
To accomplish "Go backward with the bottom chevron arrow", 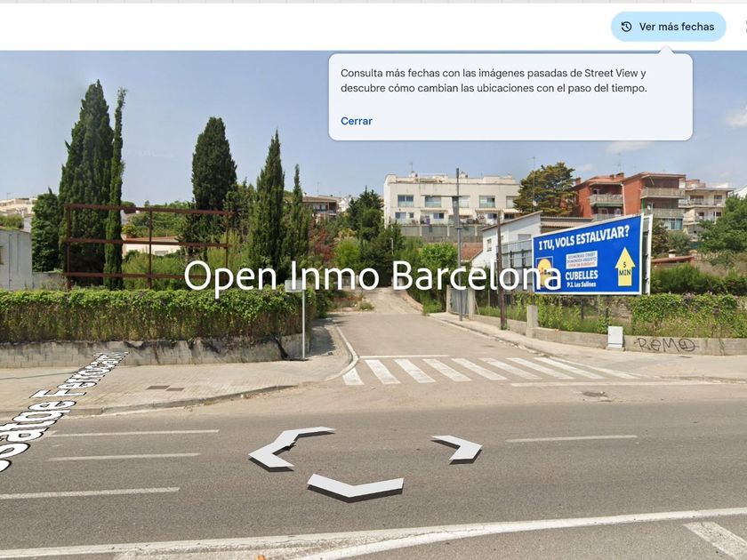I will (x=356, y=487).
